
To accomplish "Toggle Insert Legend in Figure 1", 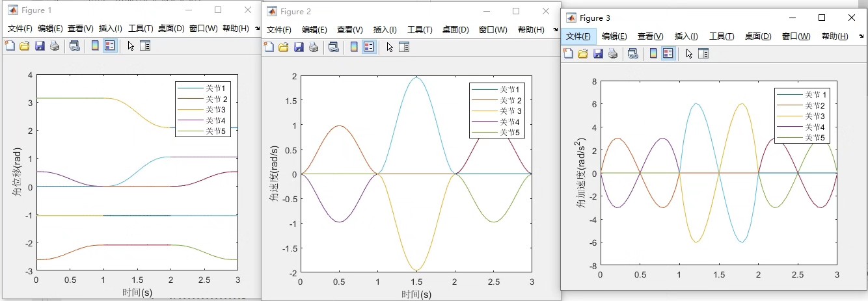I will (109, 46).
